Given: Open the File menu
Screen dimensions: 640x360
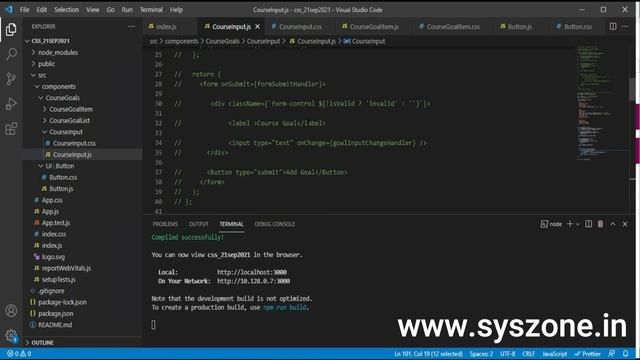Looking at the screenshot, I should [x=24, y=9].
